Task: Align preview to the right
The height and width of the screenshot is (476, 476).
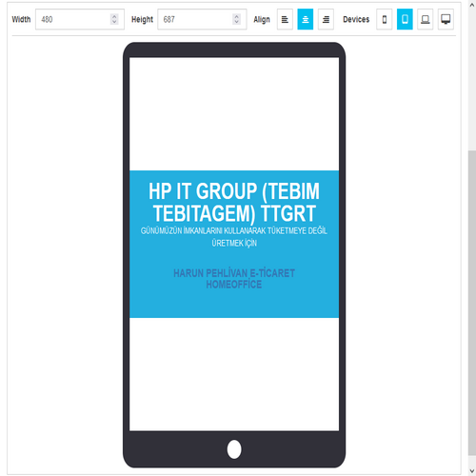Action: (x=326, y=19)
